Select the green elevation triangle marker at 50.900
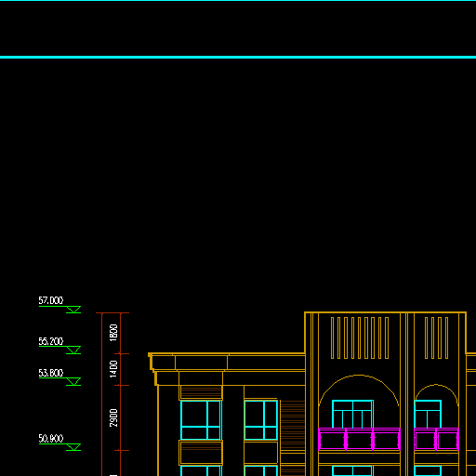 coord(73,447)
